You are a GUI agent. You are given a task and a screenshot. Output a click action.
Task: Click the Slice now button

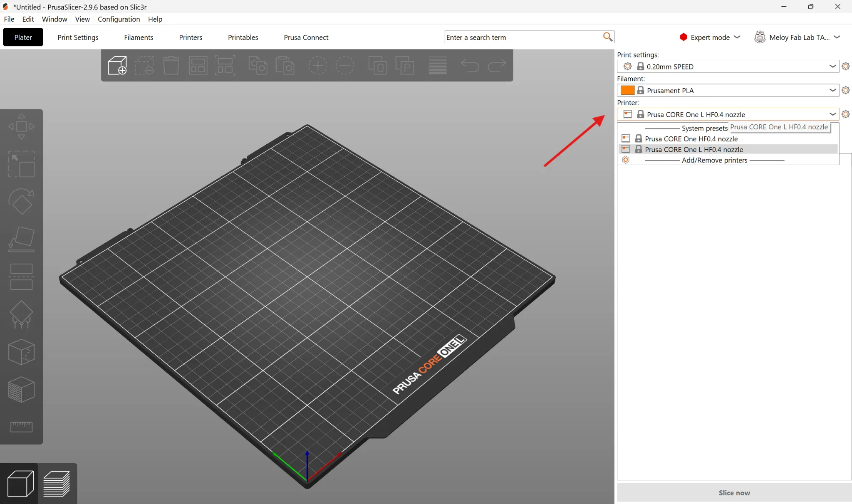734,493
